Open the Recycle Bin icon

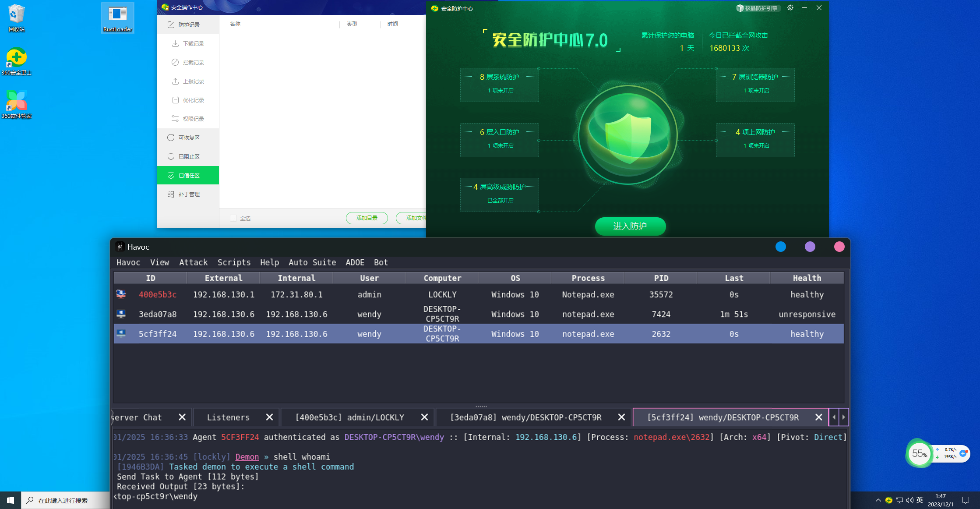click(17, 18)
